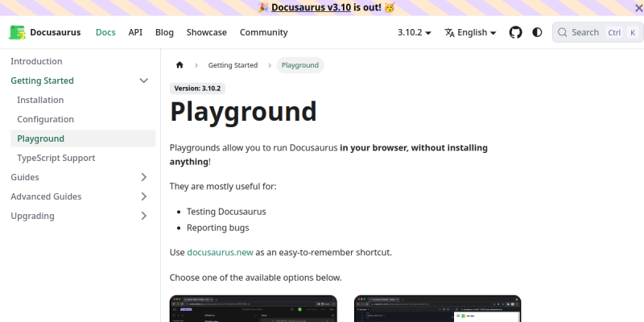The width and height of the screenshot is (644, 322).
Task: Go to the Blog page
Action: (164, 32)
